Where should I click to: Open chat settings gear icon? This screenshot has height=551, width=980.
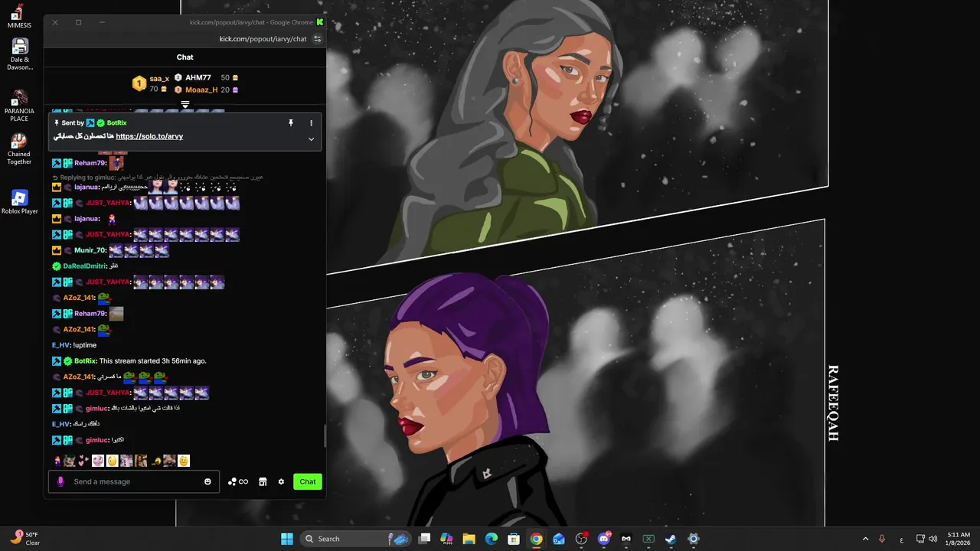pyautogui.click(x=281, y=482)
